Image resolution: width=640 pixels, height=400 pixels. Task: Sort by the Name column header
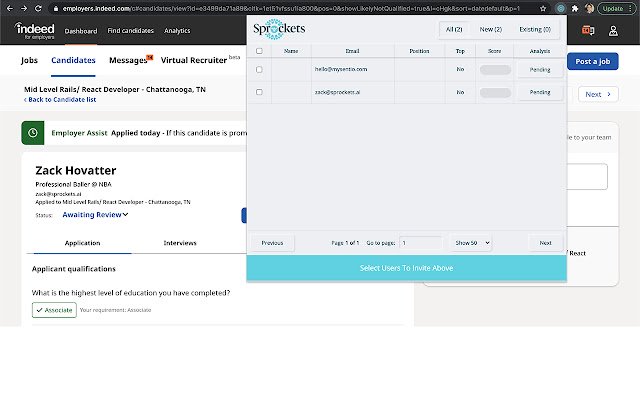coord(291,51)
